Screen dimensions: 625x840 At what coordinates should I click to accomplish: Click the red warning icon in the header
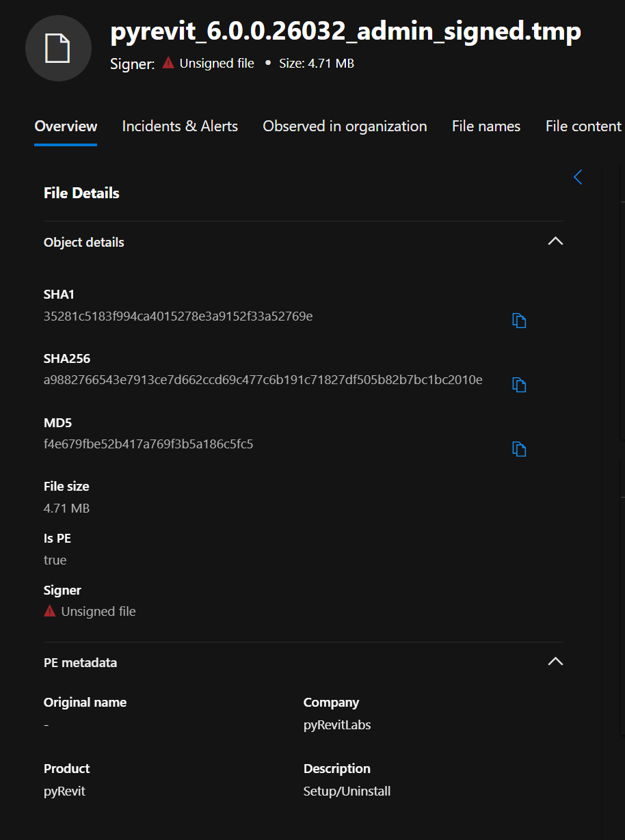[168, 64]
